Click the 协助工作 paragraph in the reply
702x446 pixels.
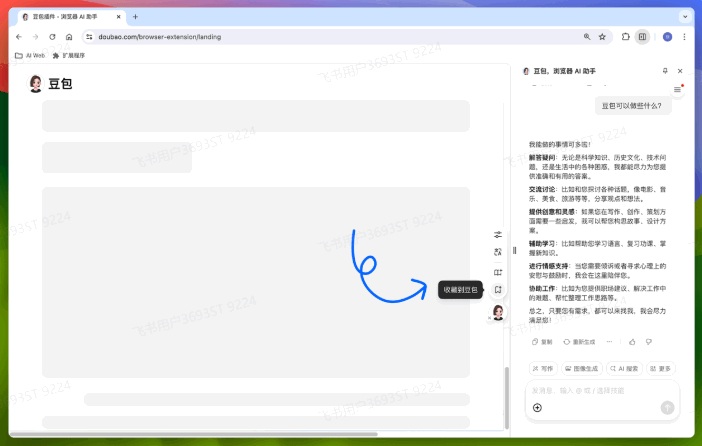point(597,293)
